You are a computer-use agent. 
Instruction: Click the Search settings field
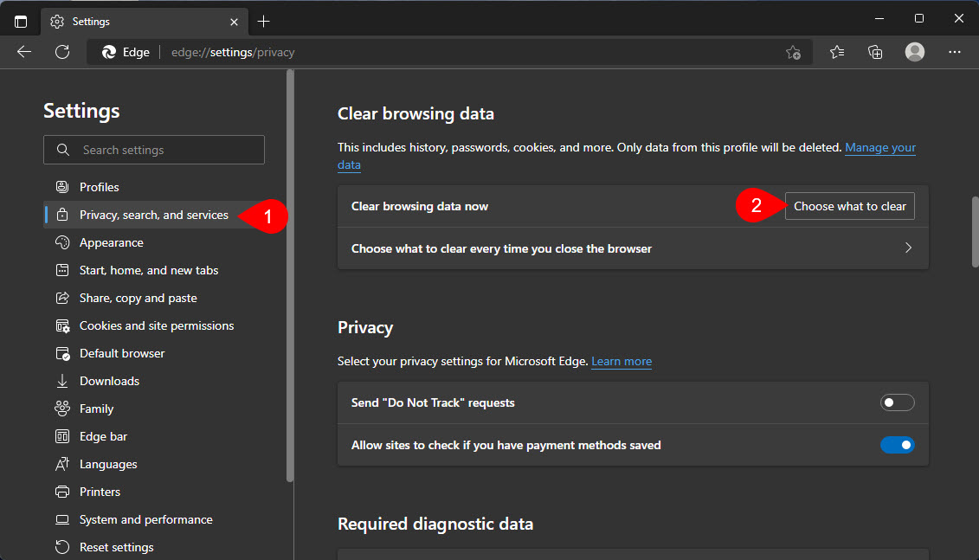tap(154, 150)
